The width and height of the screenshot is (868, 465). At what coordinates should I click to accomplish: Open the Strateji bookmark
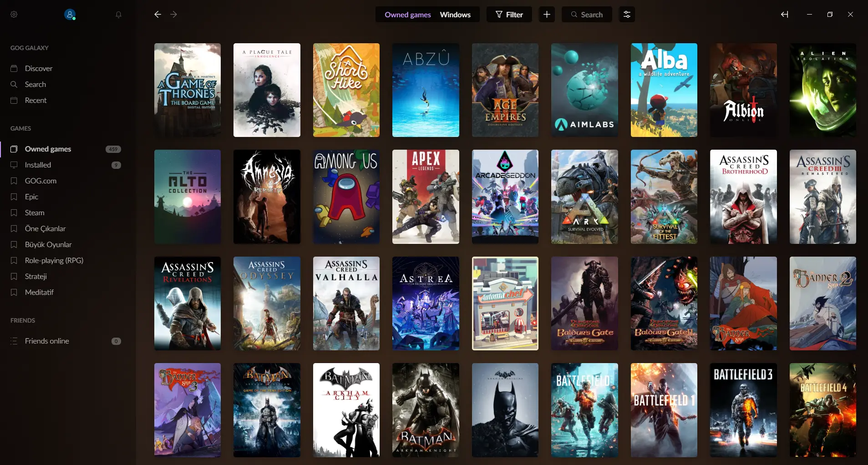click(67, 276)
